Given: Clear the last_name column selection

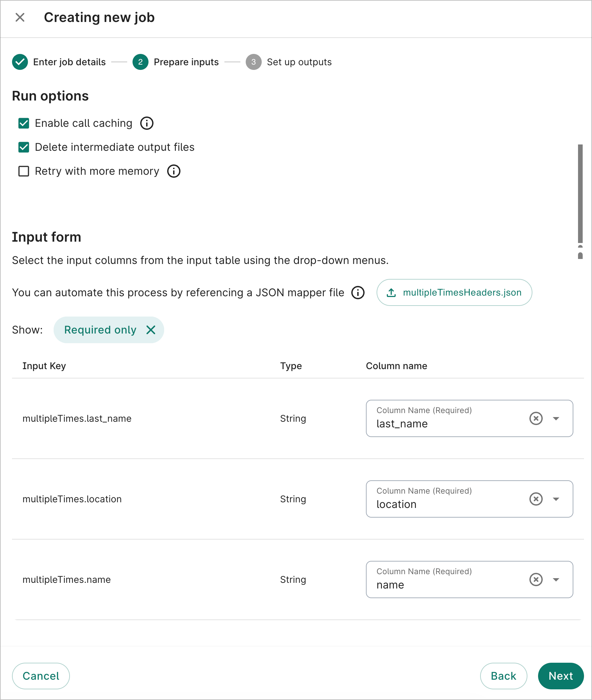Looking at the screenshot, I should [536, 418].
